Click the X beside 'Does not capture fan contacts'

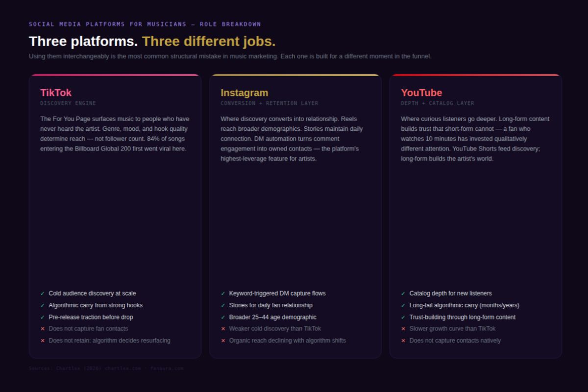pos(43,329)
